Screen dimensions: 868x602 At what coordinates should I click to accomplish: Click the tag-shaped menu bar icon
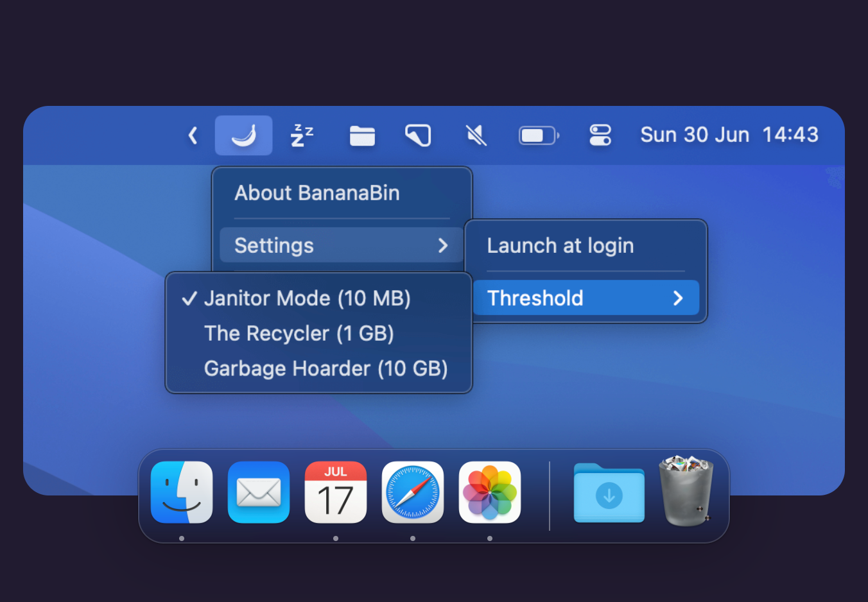coord(418,135)
